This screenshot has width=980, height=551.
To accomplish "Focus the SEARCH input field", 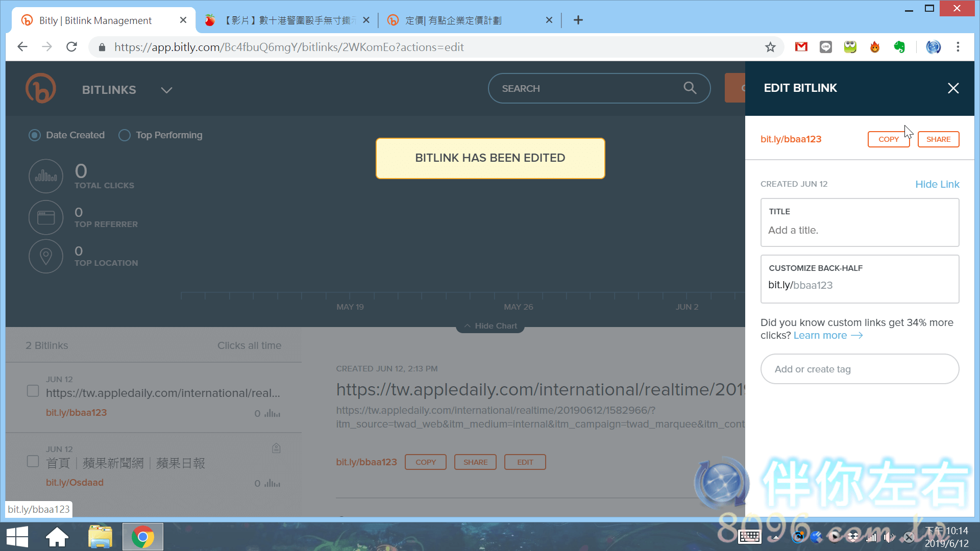I will click(x=599, y=88).
